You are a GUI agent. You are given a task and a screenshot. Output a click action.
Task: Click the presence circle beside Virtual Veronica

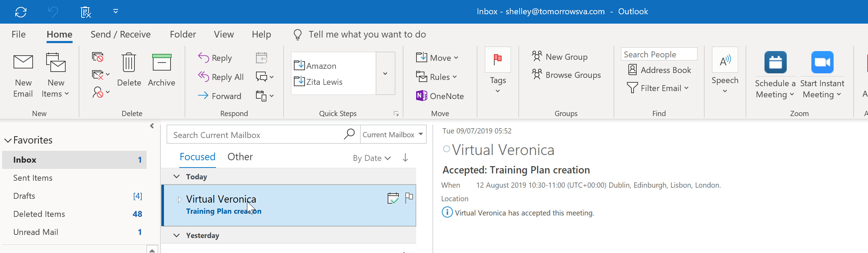point(447,149)
